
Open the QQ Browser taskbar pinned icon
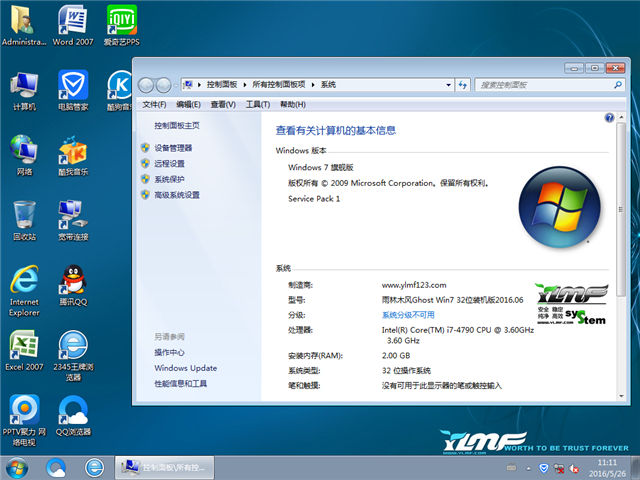56,468
